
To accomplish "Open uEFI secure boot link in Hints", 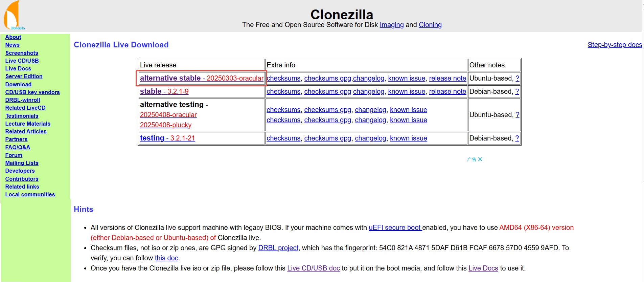I will click(395, 227).
